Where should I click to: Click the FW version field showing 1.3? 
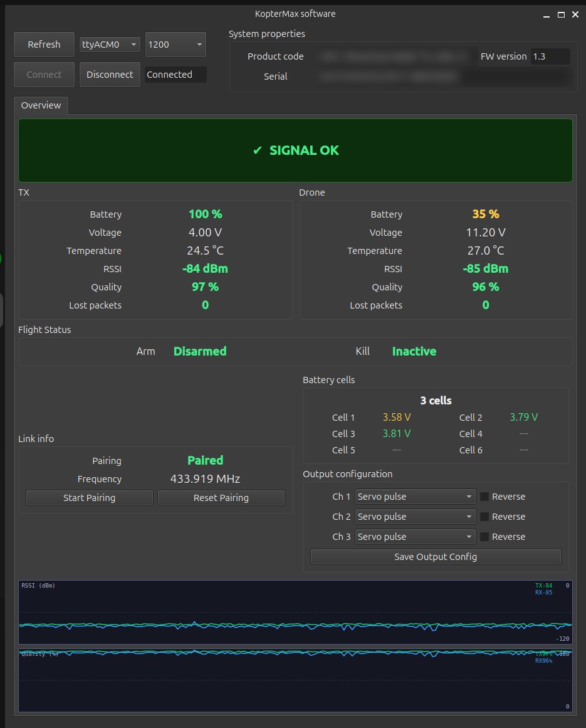click(x=550, y=56)
